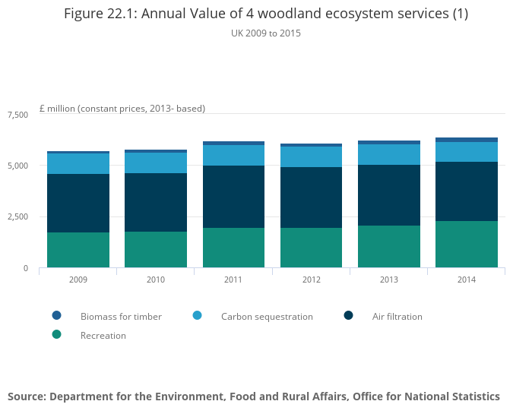Click the 2014 Recreation bar segment
Image resolution: width=532 pixels, height=417 pixels.
click(467, 244)
